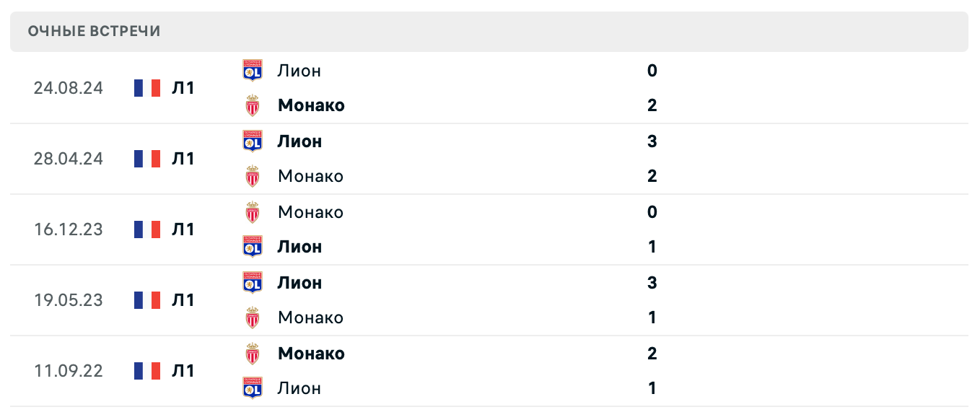Click Lyon's score 3 in 19.05.23 match
This screenshot has height=420, width=980.
[x=652, y=283]
